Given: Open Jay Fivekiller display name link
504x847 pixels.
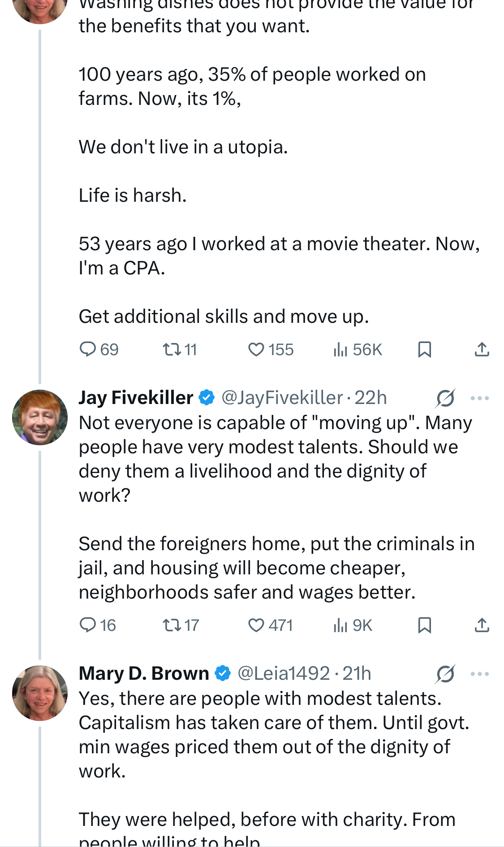Looking at the screenshot, I should coord(136,398).
